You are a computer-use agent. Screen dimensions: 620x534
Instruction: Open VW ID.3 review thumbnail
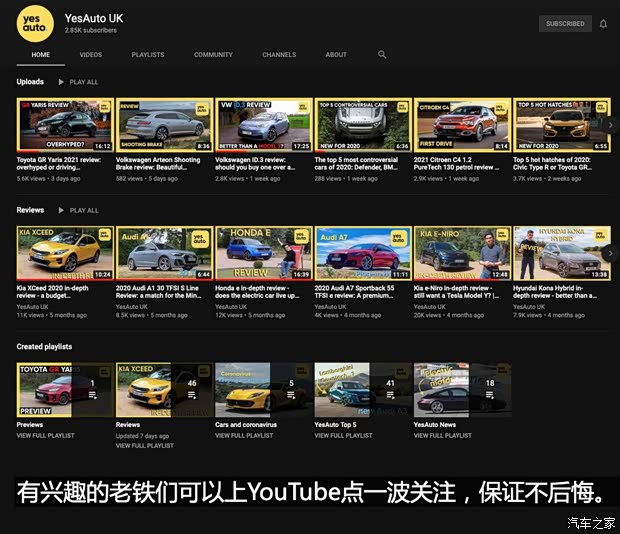(x=264, y=125)
